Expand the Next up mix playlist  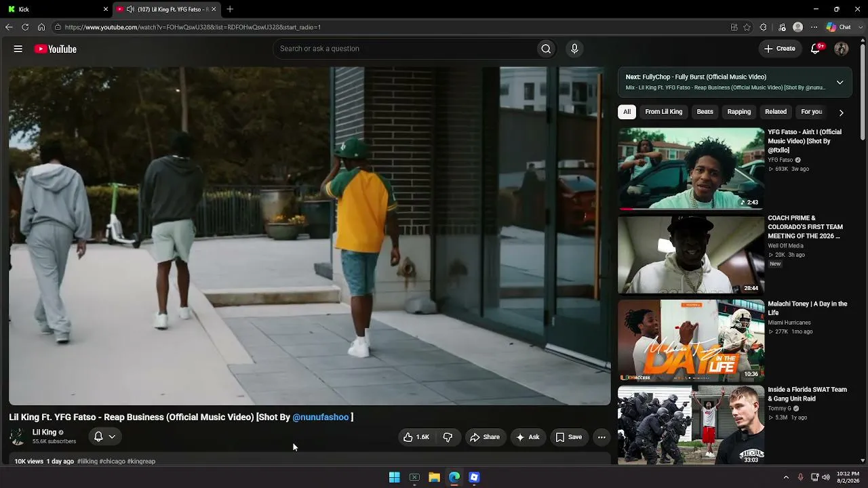840,82
